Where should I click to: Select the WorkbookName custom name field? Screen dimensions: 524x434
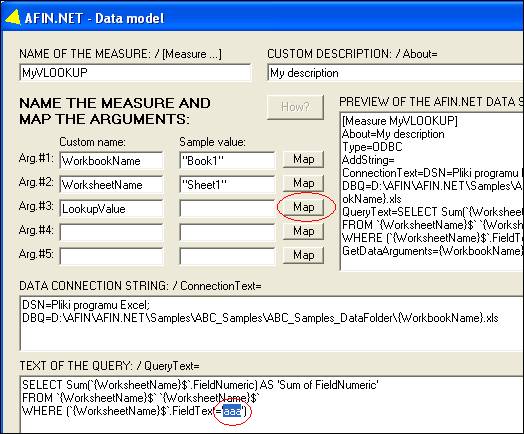click(111, 161)
